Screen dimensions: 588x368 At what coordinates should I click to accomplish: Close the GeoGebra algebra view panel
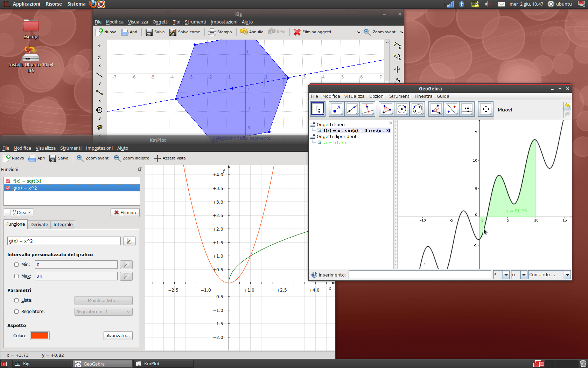(x=391, y=123)
